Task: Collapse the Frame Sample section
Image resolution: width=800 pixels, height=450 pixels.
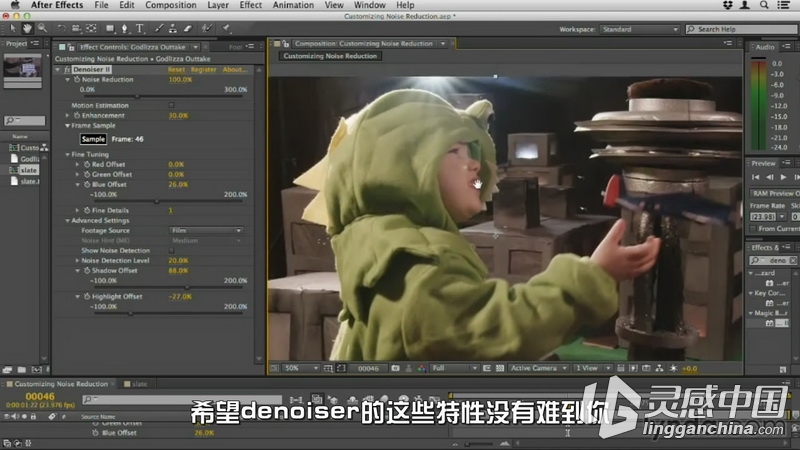Action: coord(67,126)
